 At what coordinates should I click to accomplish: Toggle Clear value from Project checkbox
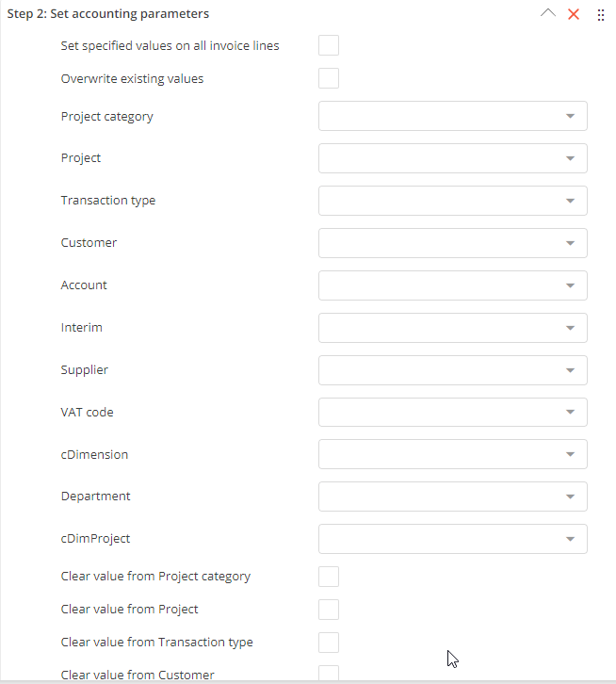click(x=329, y=610)
